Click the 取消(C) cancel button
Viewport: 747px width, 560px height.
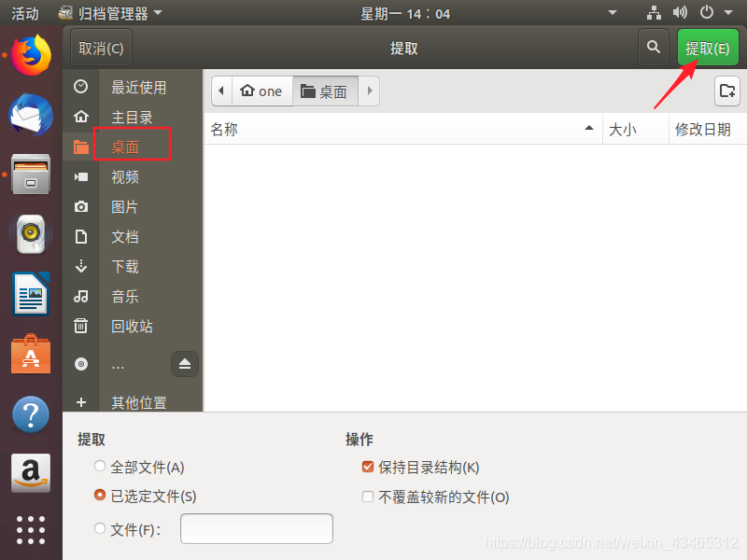(x=101, y=48)
